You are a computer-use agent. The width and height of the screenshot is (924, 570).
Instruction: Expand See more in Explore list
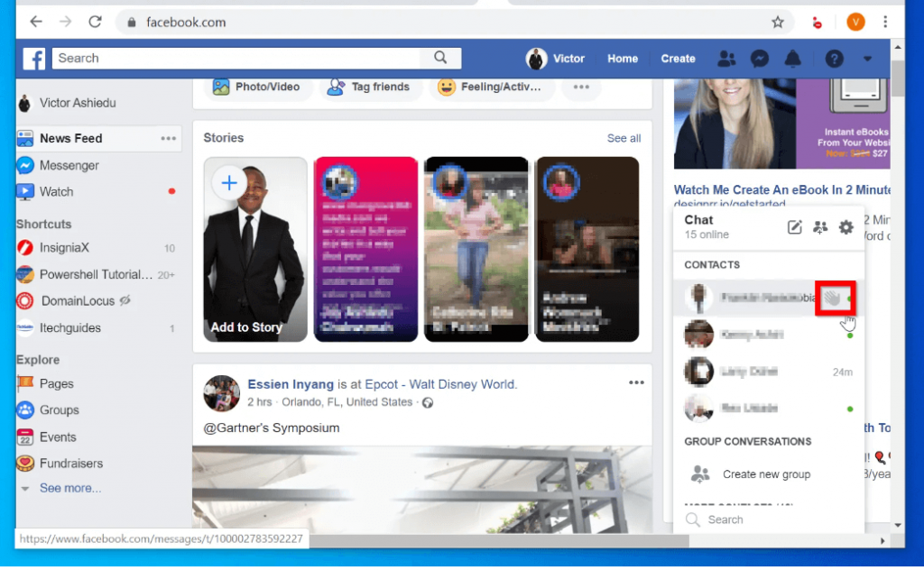[70, 488]
